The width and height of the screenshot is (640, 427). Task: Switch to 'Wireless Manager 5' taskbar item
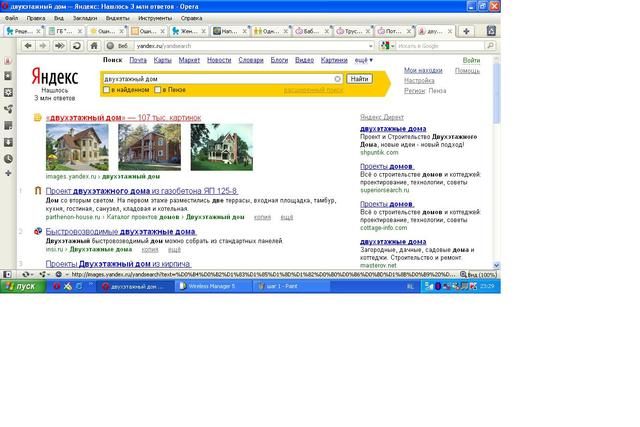tap(212, 286)
